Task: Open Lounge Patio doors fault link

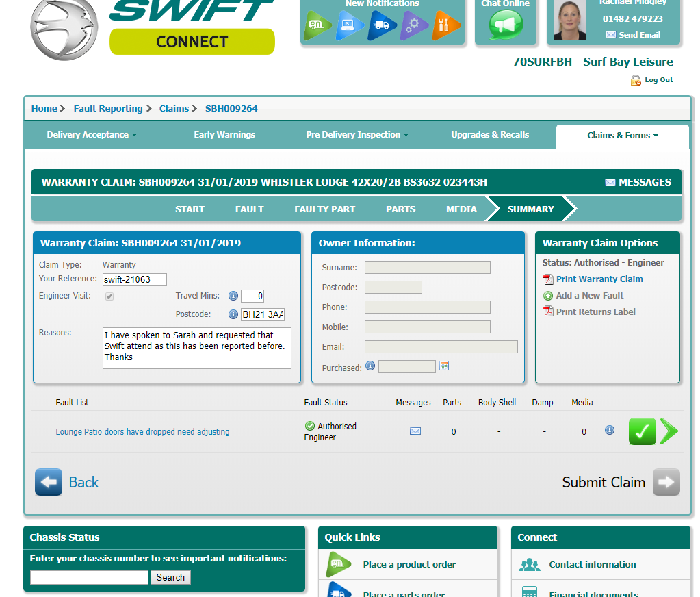Action: pos(142,432)
